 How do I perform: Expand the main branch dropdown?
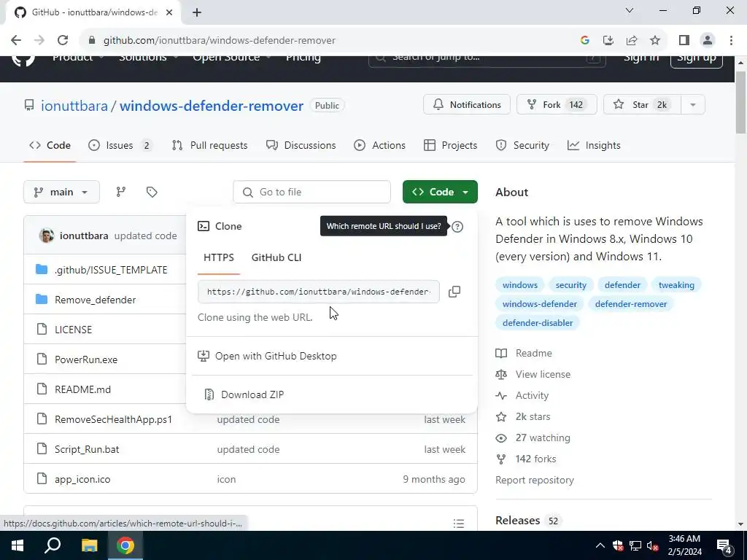pyautogui.click(x=61, y=192)
